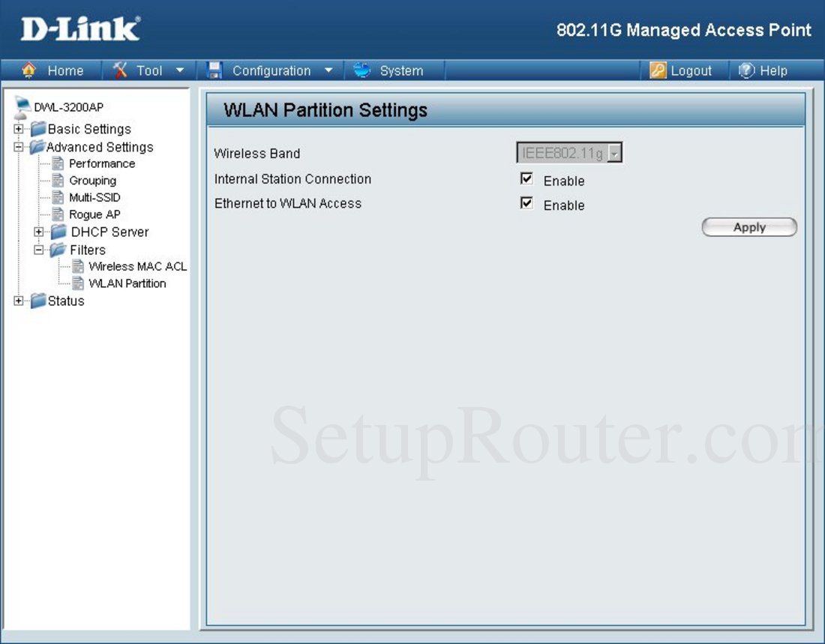The height and width of the screenshot is (644, 825).
Task: Expand the DHCP Server folder
Action: click(39, 232)
